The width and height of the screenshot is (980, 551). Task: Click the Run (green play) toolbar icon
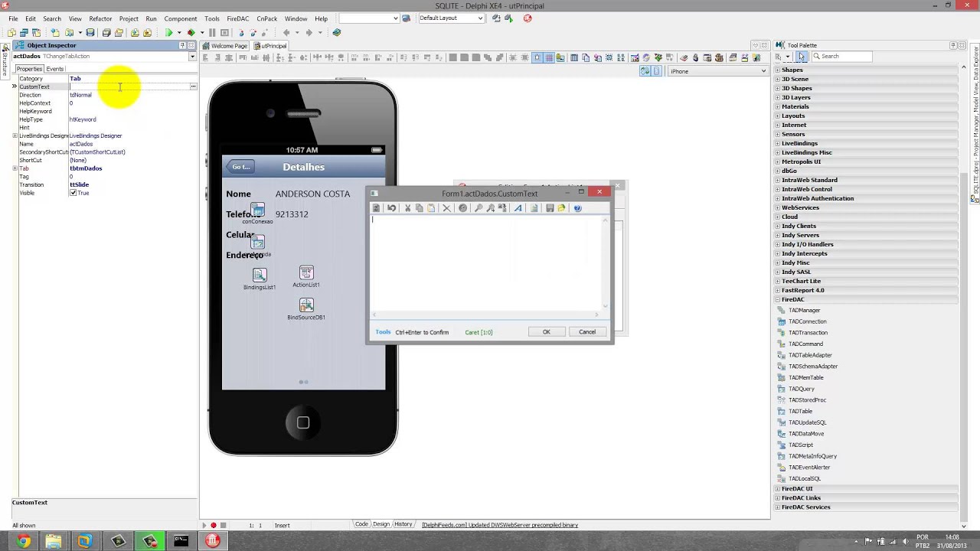coord(168,33)
